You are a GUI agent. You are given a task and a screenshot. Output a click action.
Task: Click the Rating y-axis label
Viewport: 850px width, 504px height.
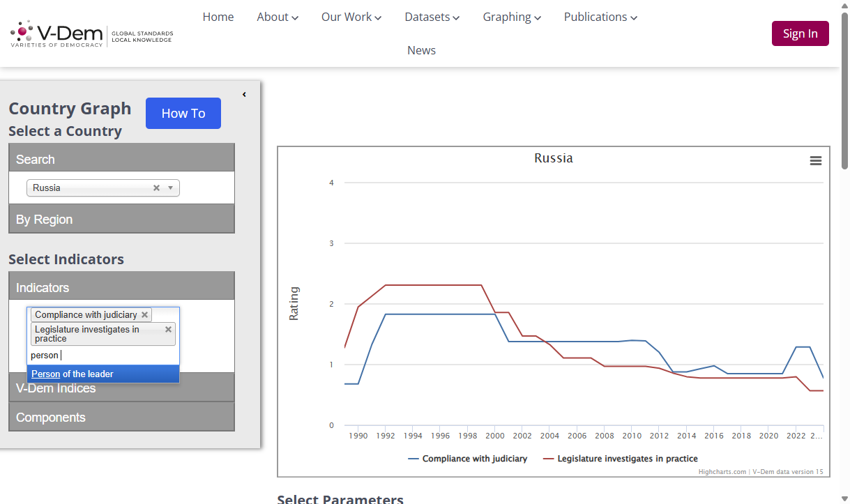click(x=294, y=303)
